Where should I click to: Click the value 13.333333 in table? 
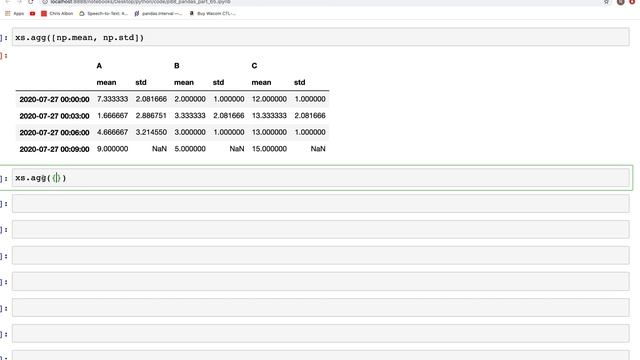click(x=269, y=116)
